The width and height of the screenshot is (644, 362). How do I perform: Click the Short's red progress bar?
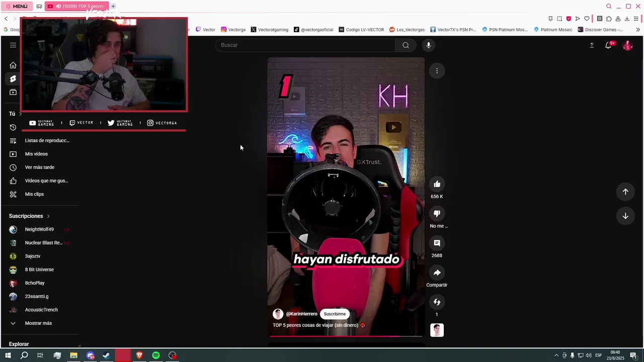[346, 336]
